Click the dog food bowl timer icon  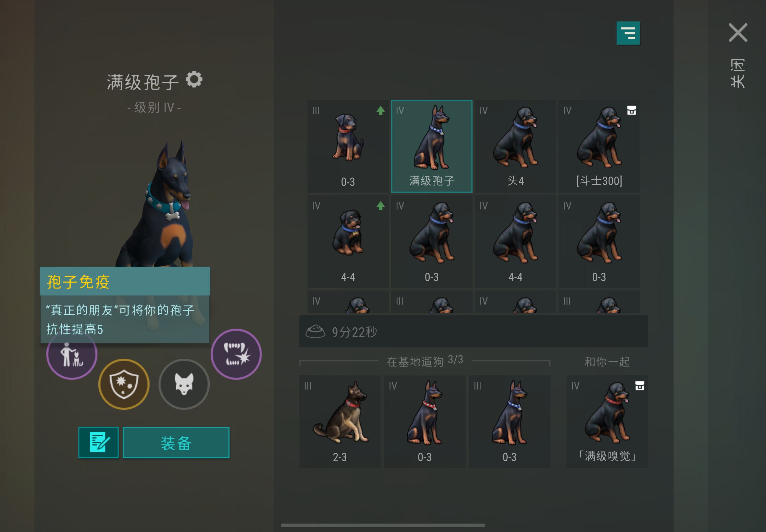tap(315, 331)
